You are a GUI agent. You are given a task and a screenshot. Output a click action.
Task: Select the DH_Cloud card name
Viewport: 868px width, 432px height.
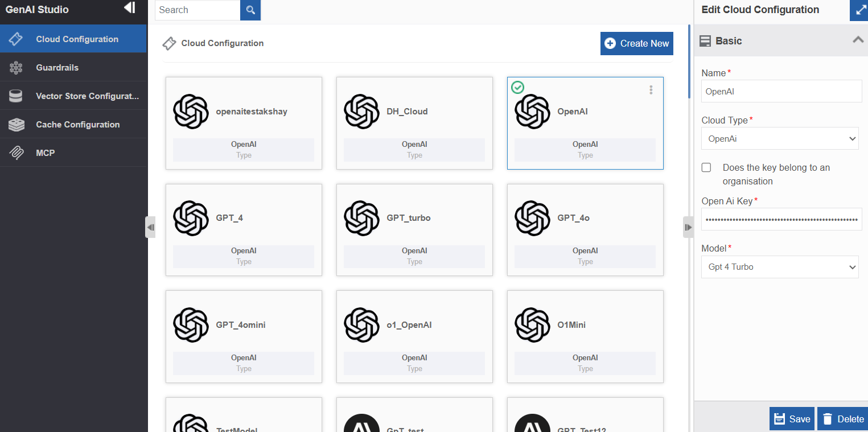point(407,112)
